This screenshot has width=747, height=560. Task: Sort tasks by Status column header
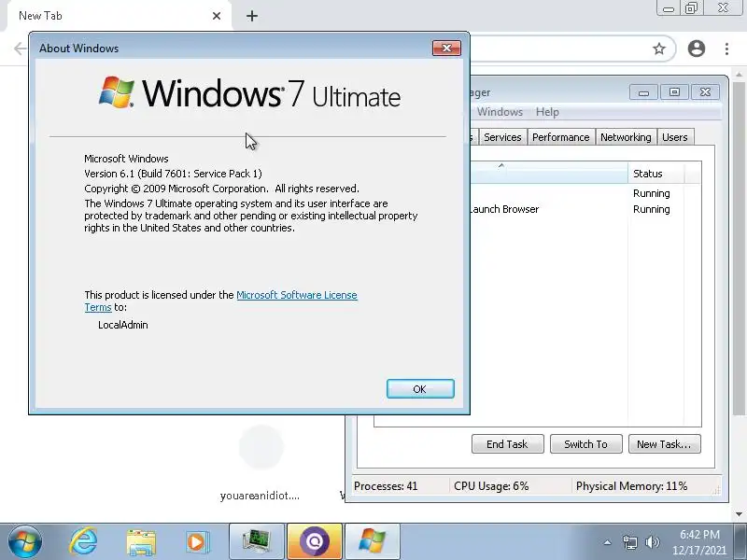pyautogui.click(x=656, y=174)
